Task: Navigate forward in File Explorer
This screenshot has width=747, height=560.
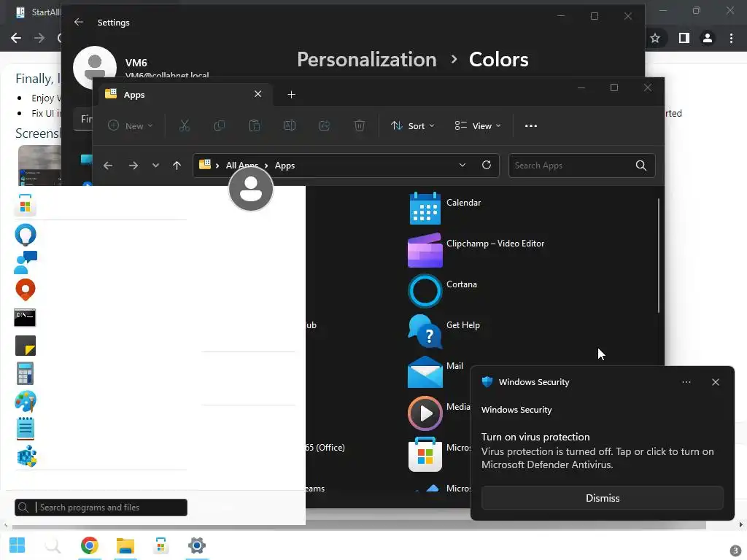Action: pyautogui.click(x=133, y=166)
